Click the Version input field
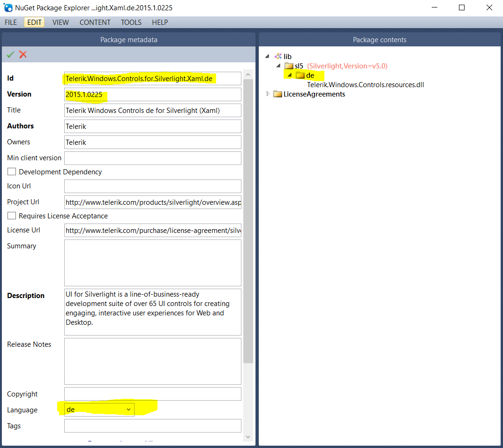The height and width of the screenshot is (448, 503). 153,95
